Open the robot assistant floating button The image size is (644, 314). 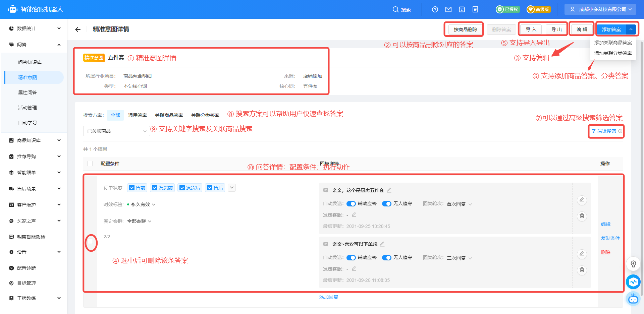pyautogui.click(x=633, y=299)
